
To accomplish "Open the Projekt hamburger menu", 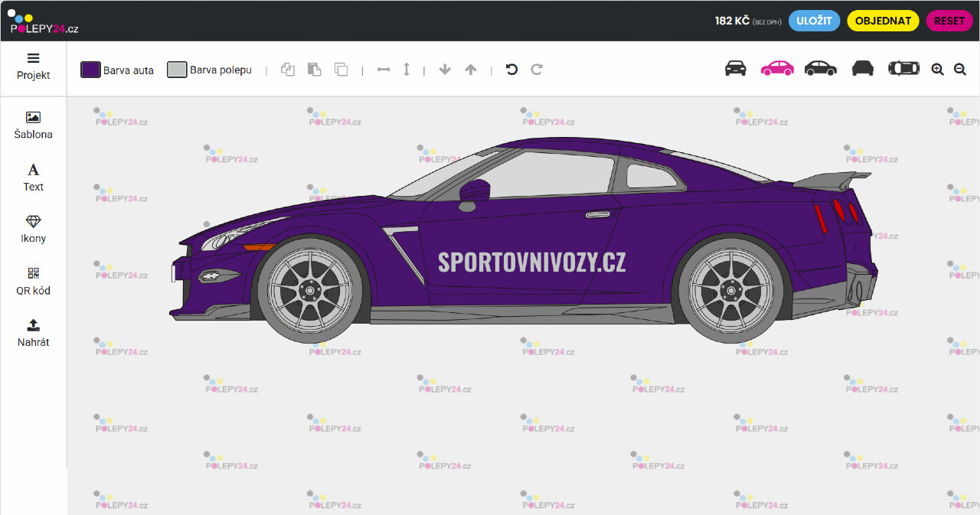I will pos(33,66).
